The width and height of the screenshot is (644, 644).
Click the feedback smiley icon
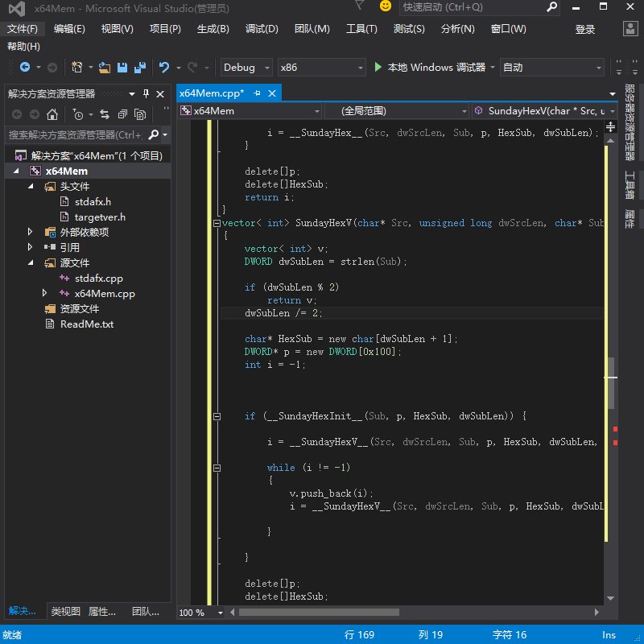tap(386, 6)
